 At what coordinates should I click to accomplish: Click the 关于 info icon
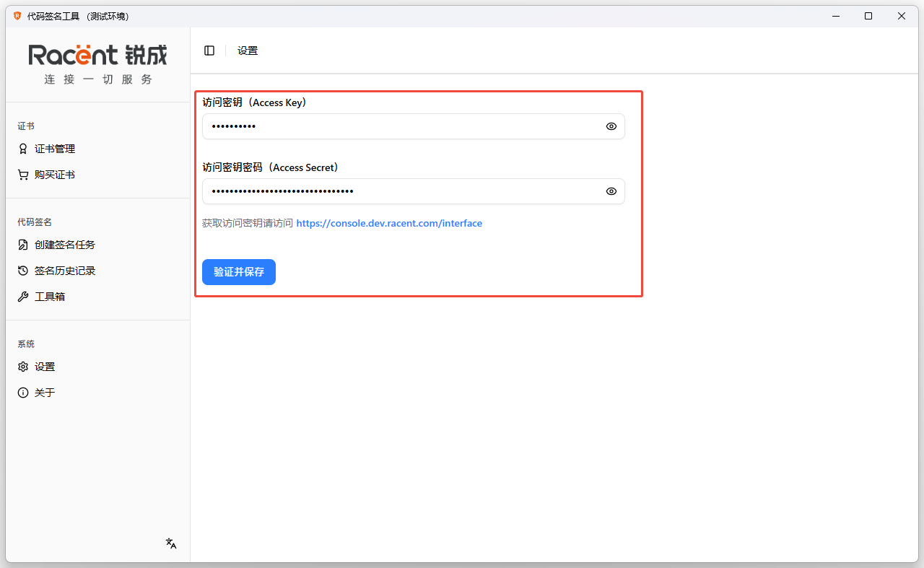23,393
